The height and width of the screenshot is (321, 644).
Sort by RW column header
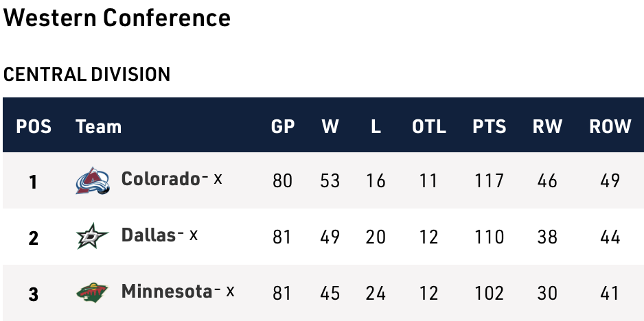click(x=547, y=126)
